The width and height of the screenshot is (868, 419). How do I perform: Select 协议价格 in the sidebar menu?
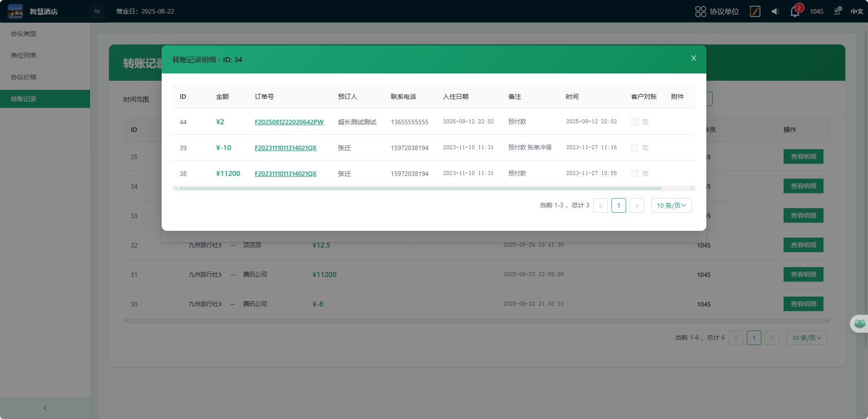(24, 77)
